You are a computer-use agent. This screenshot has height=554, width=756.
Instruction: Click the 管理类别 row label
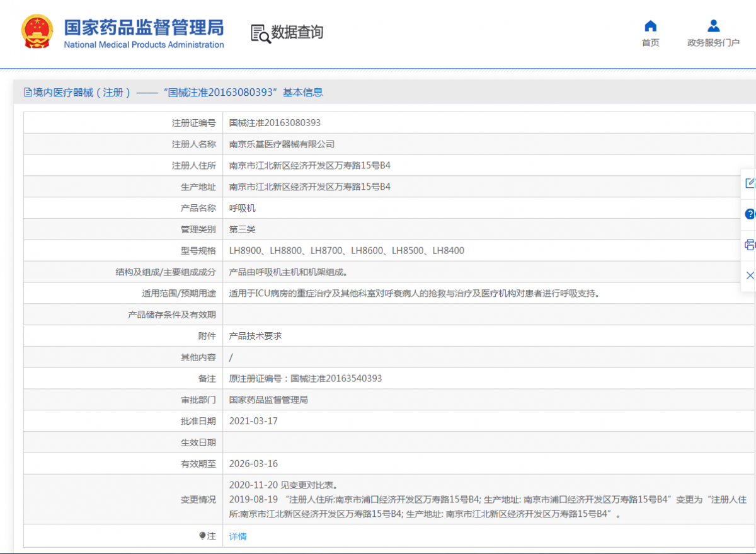click(x=198, y=229)
